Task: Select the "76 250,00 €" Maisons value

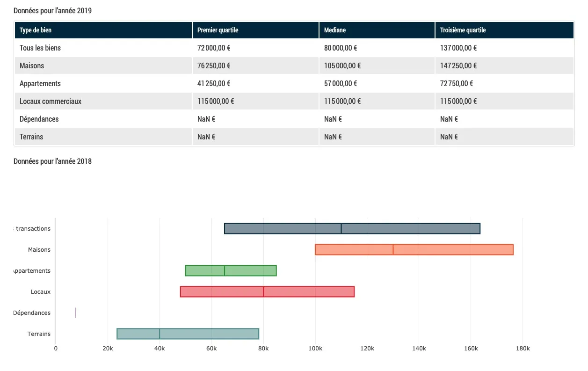Action: click(x=214, y=65)
